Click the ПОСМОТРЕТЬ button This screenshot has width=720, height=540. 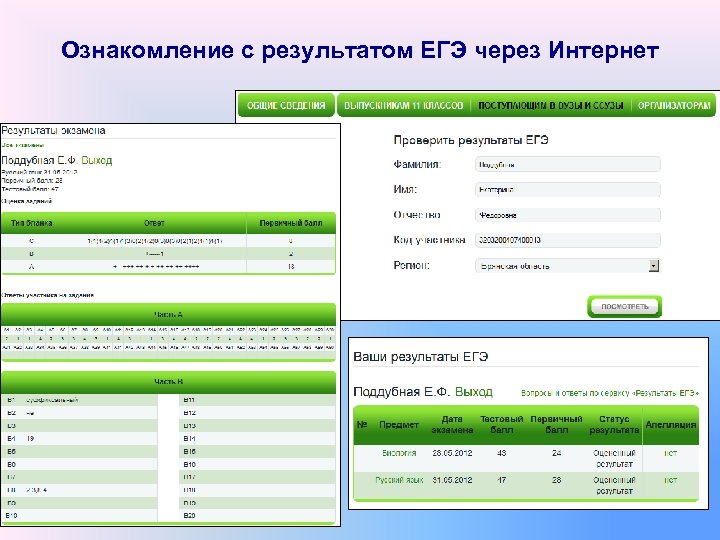(624, 306)
